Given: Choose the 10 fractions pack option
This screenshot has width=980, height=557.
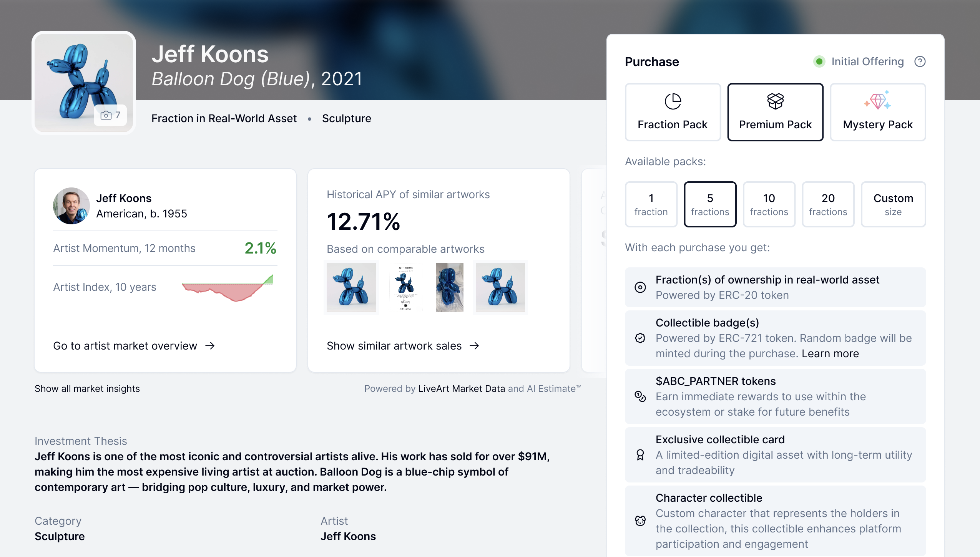Looking at the screenshot, I should [769, 204].
